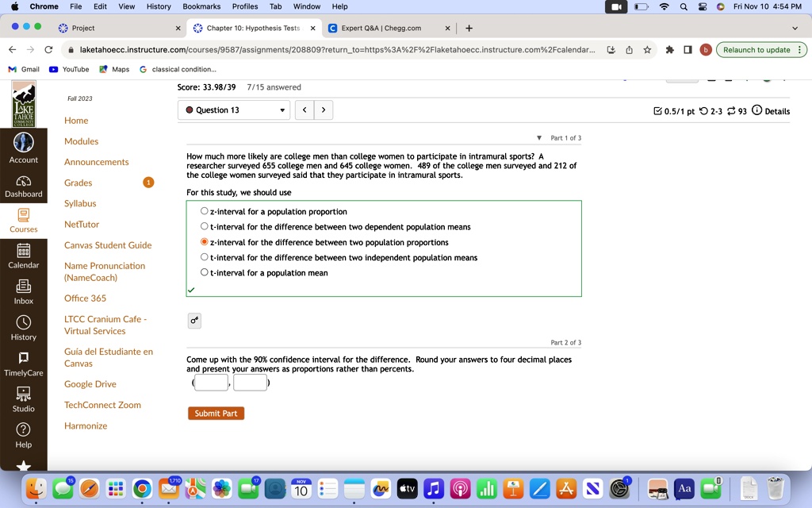Open the Modules page from the course navigation
The width and height of the screenshot is (812, 508).
point(79,140)
